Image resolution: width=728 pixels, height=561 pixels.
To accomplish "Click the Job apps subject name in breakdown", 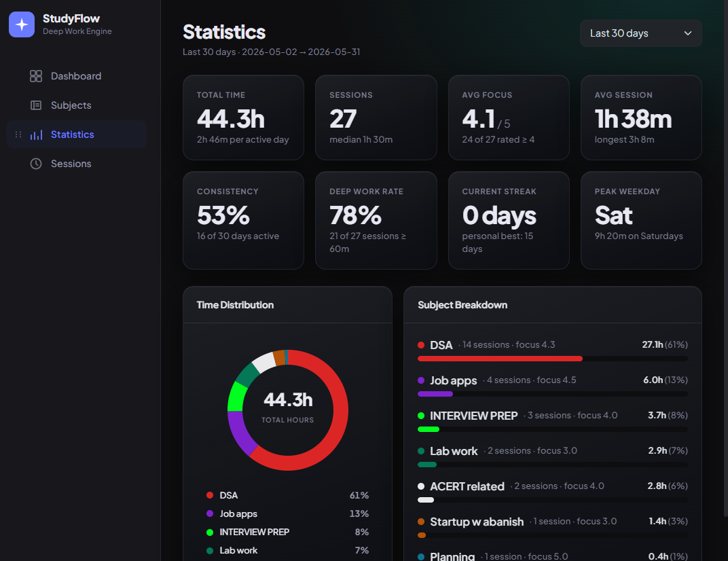I will (x=453, y=380).
